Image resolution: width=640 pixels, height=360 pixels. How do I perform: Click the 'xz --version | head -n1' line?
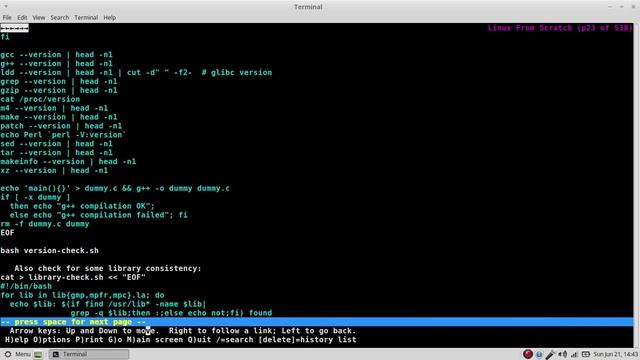[x=54, y=171]
